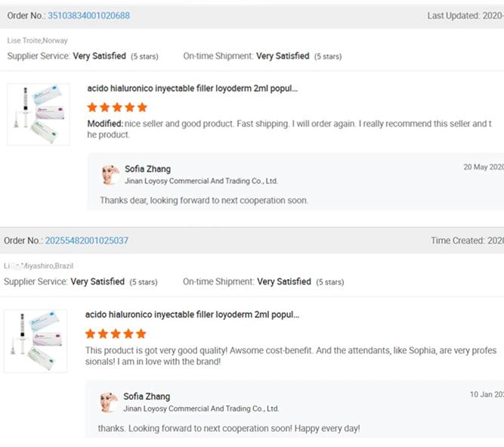Screen dimensions: 504x447
Task: Click reviewer name Lise Troite, Norway
Action: (37, 41)
